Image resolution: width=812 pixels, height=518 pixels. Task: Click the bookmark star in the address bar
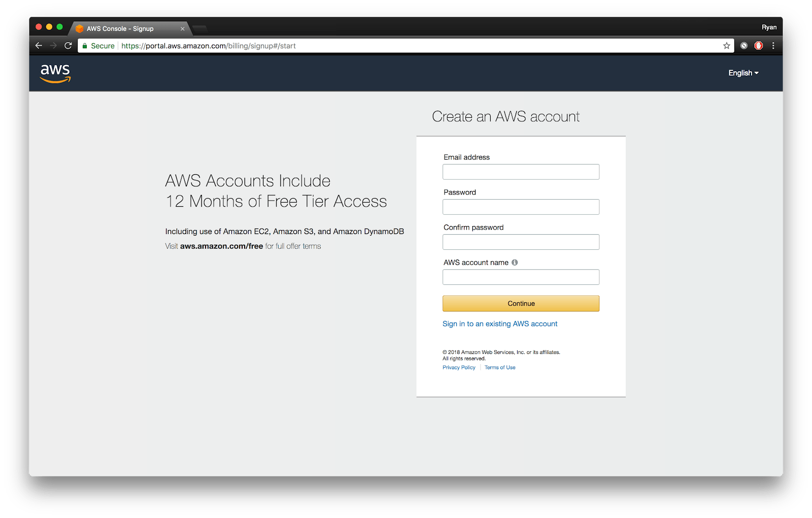point(726,46)
